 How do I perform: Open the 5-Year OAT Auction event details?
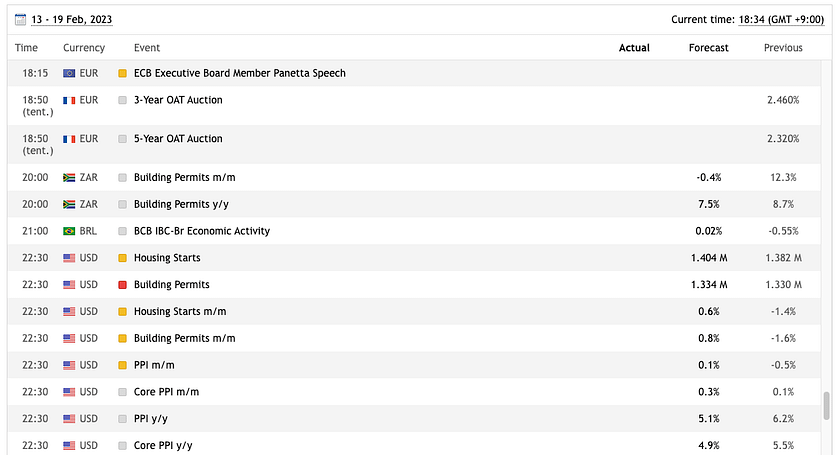(178, 139)
